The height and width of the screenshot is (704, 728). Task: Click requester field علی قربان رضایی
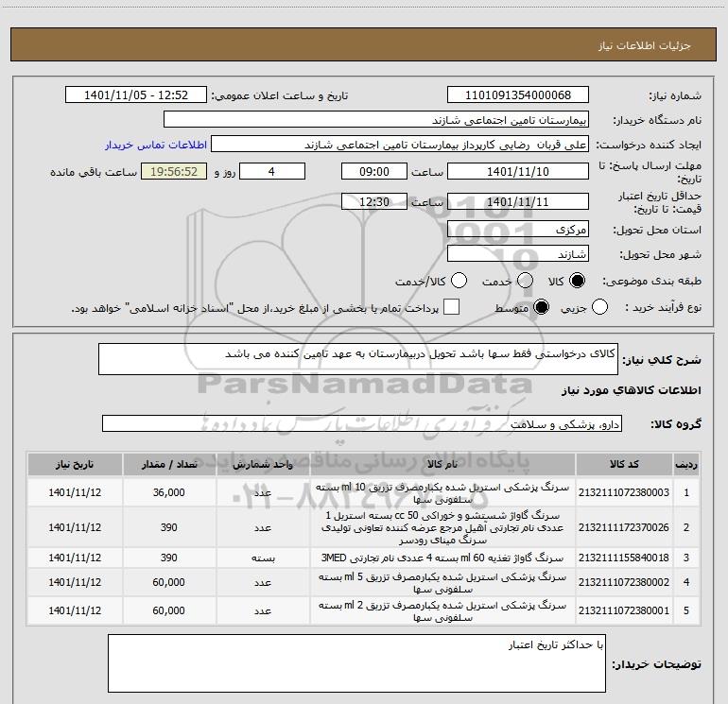400,145
